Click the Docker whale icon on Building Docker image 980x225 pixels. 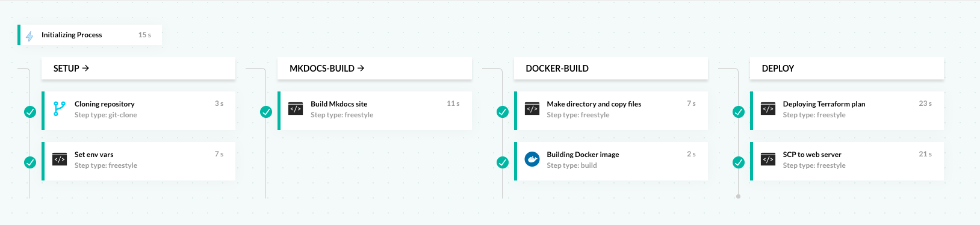click(532, 159)
